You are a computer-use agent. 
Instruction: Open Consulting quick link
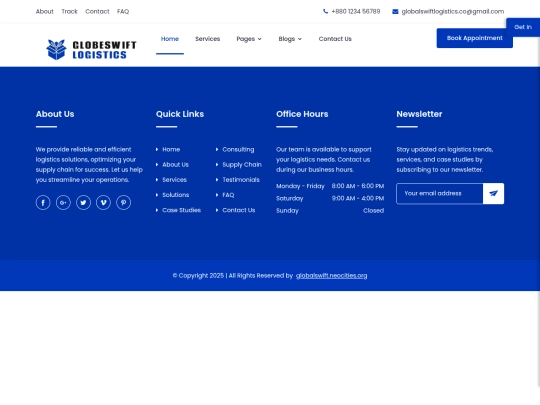pyautogui.click(x=238, y=149)
